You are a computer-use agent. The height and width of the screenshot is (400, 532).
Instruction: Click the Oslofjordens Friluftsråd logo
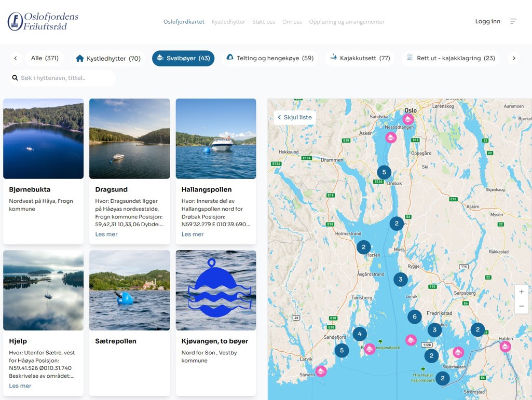tap(43, 21)
